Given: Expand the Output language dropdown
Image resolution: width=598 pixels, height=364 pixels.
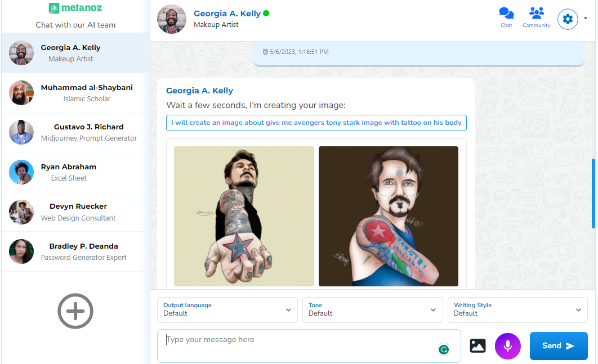Looking at the screenshot, I should point(227,309).
